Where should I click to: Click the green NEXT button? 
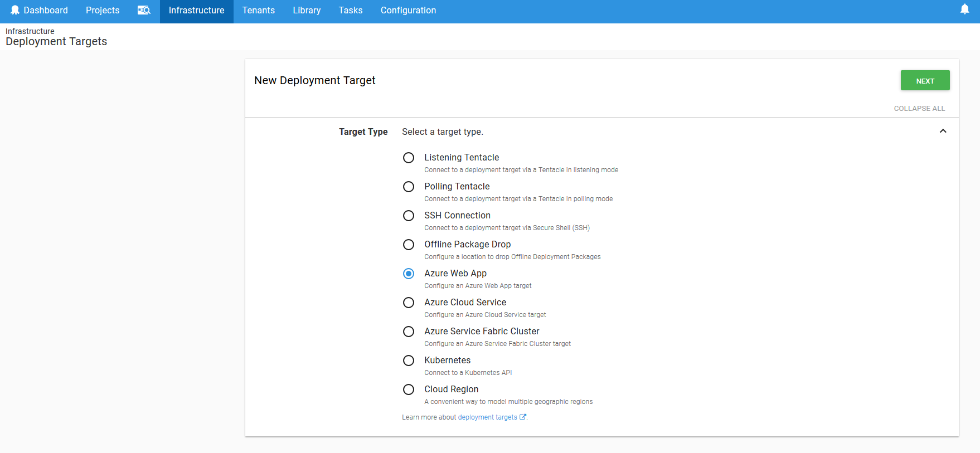pos(925,80)
